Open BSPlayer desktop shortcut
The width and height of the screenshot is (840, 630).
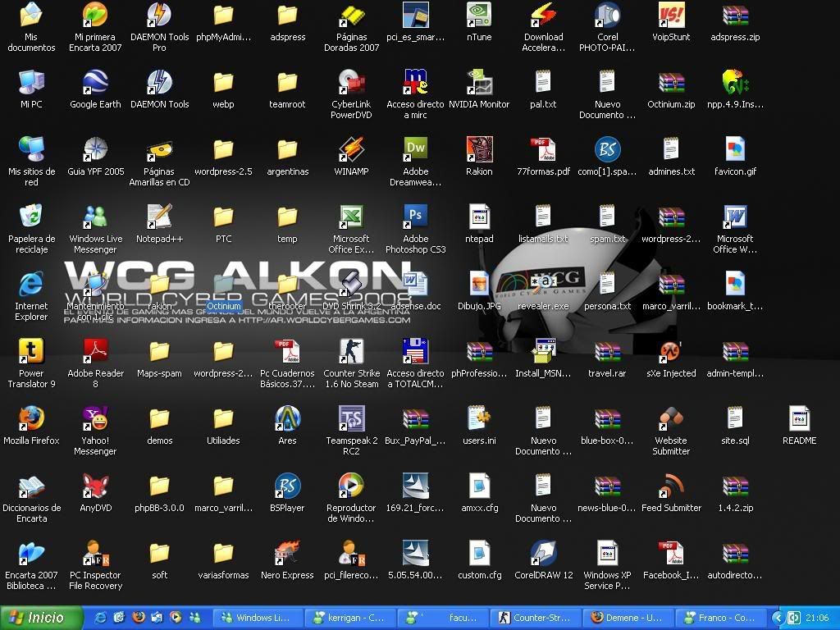pyautogui.click(x=287, y=486)
